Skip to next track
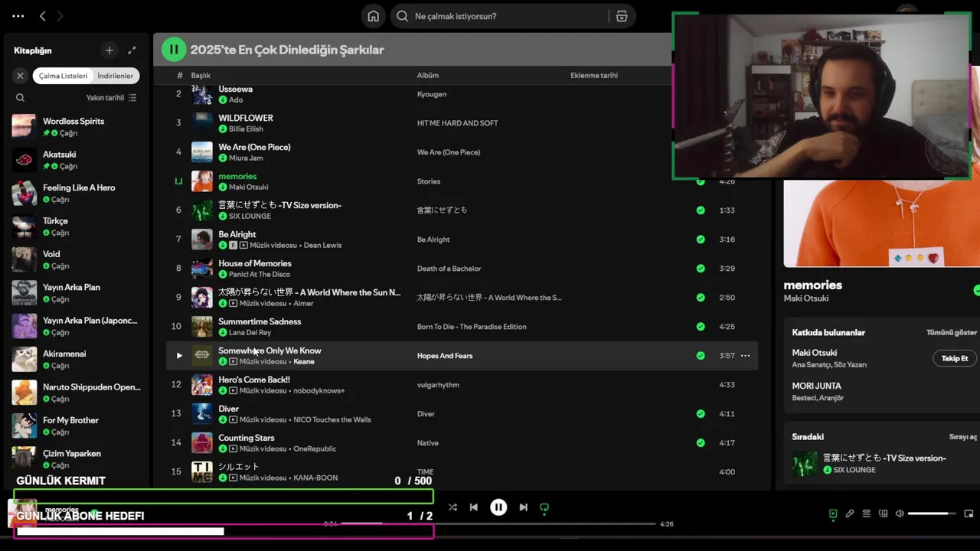 [x=524, y=507]
